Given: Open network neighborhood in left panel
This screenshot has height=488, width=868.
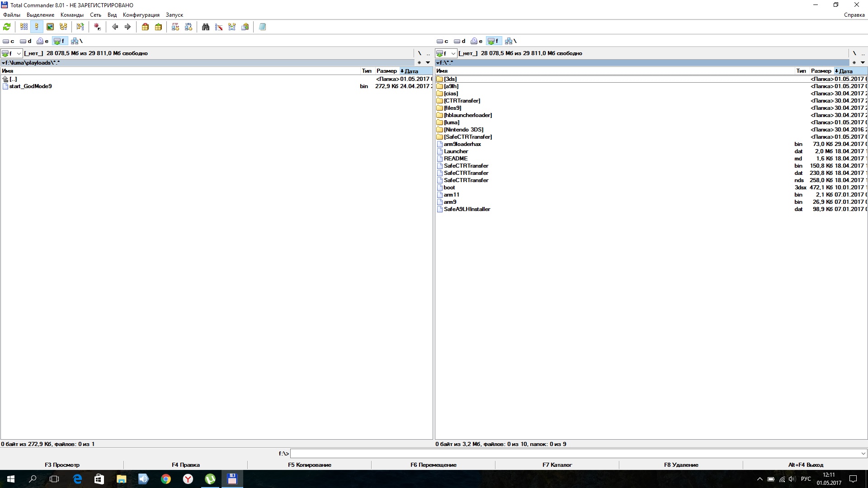Looking at the screenshot, I should coord(77,41).
